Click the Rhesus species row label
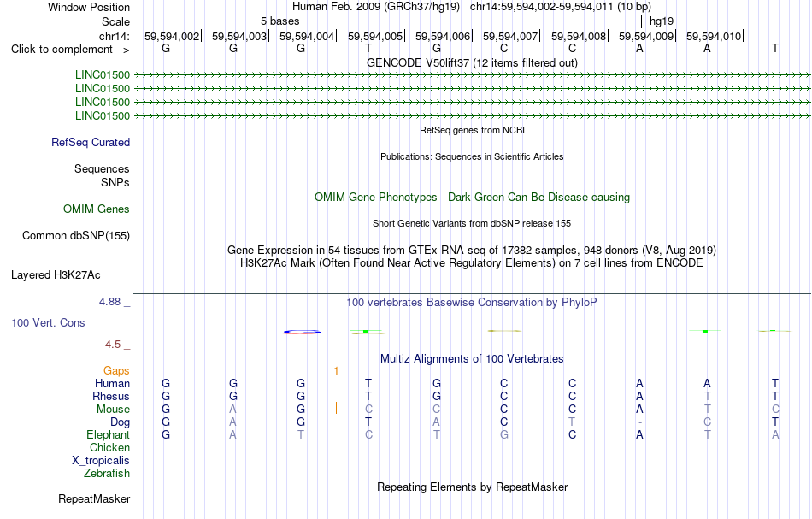The height and width of the screenshot is (519, 812). (111, 396)
